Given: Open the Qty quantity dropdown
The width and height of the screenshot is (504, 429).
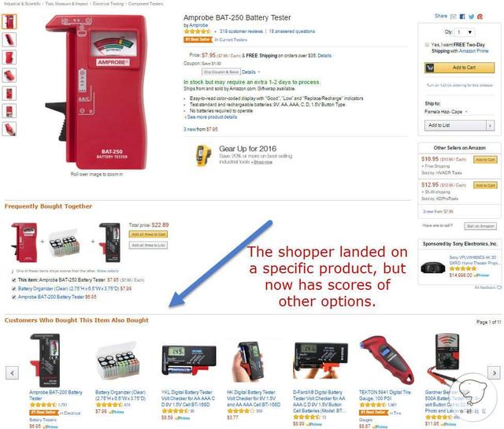Looking at the screenshot, I should [465, 32].
